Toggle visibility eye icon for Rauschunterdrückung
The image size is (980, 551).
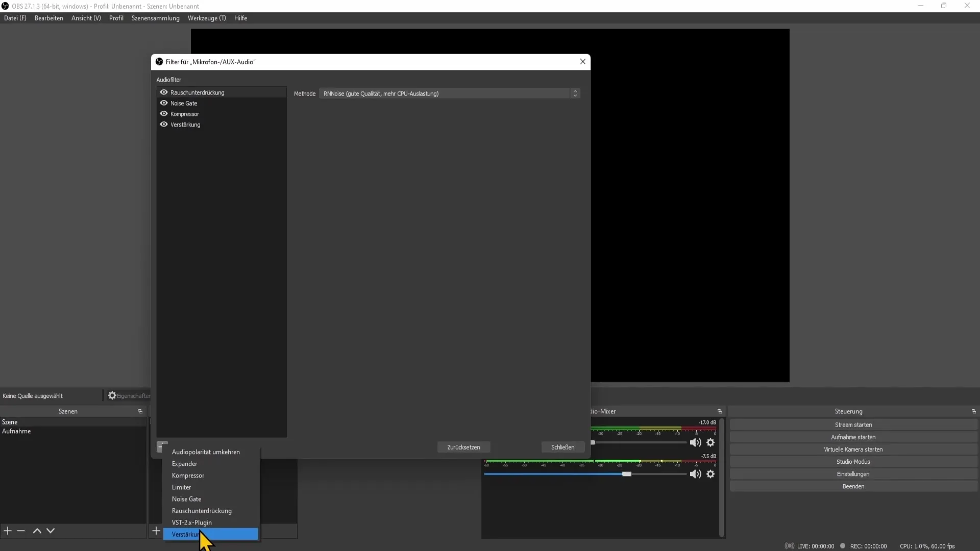click(x=163, y=91)
